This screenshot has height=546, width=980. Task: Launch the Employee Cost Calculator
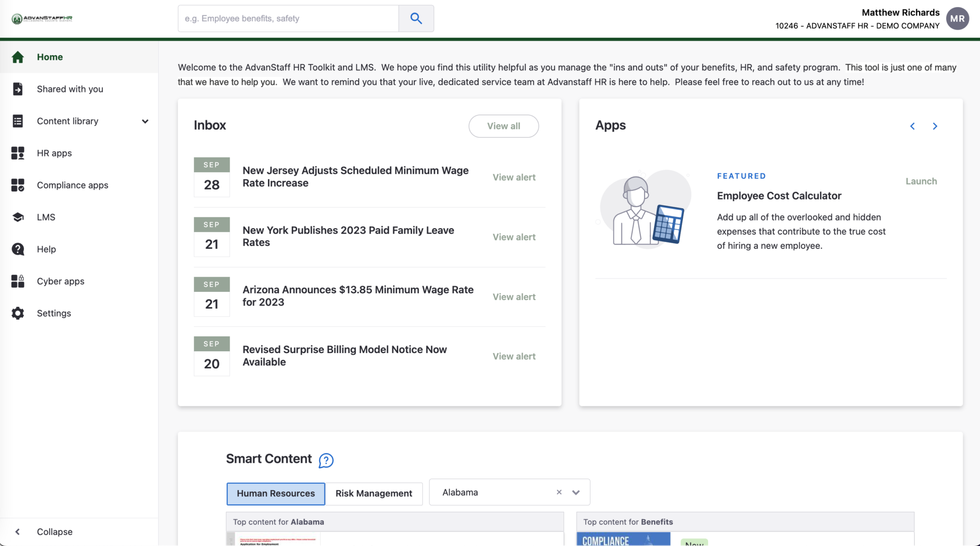(921, 181)
